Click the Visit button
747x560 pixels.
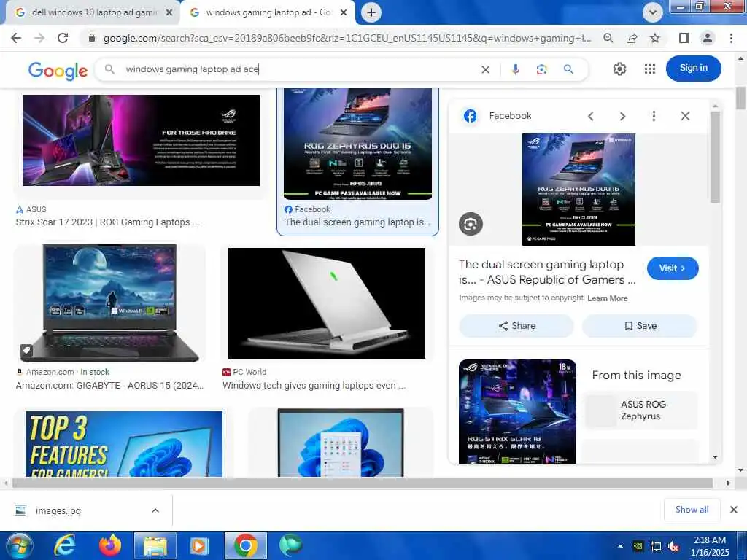coord(672,268)
